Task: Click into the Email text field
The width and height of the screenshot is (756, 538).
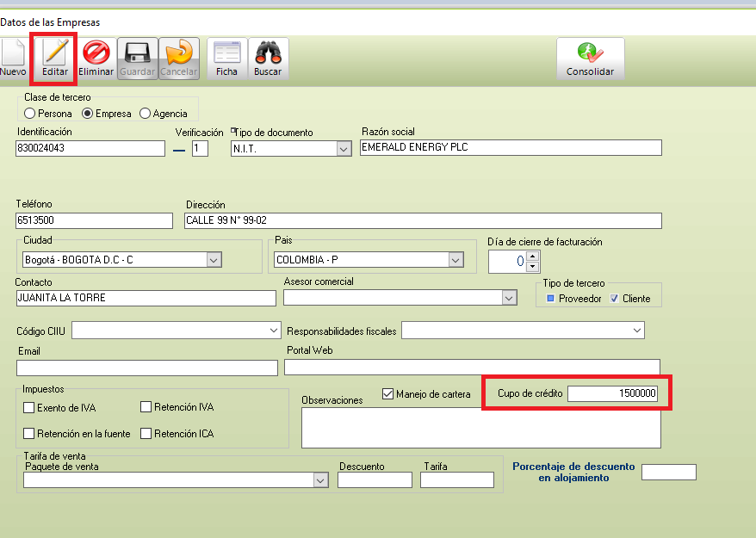Action: tap(147, 368)
